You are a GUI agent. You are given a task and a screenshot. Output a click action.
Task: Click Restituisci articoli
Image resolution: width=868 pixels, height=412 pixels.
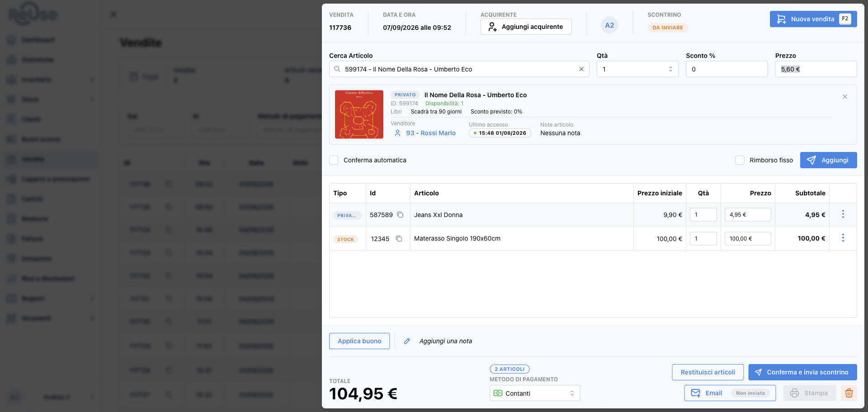[708, 372]
